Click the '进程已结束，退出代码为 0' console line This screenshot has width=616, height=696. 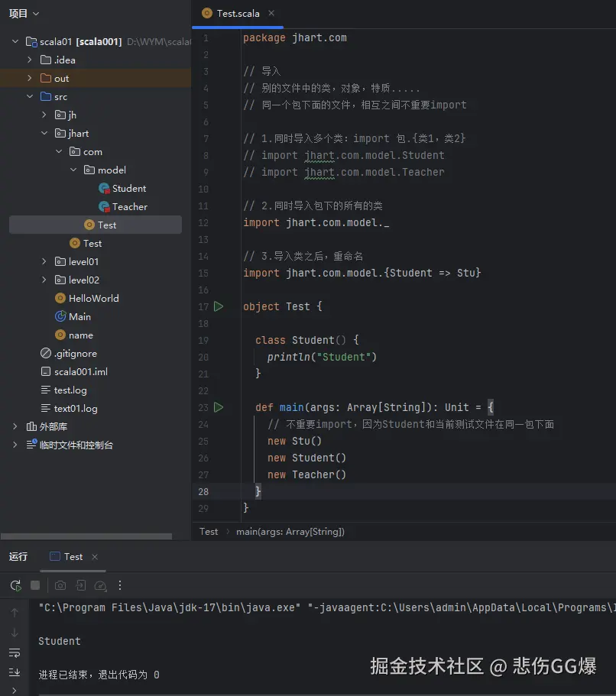coord(99,675)
